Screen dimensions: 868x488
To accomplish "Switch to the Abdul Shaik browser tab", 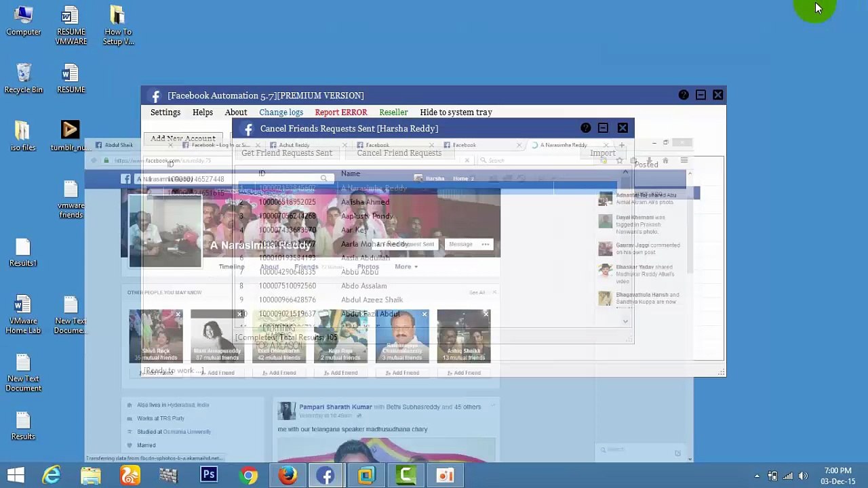I will click(132, 145).
